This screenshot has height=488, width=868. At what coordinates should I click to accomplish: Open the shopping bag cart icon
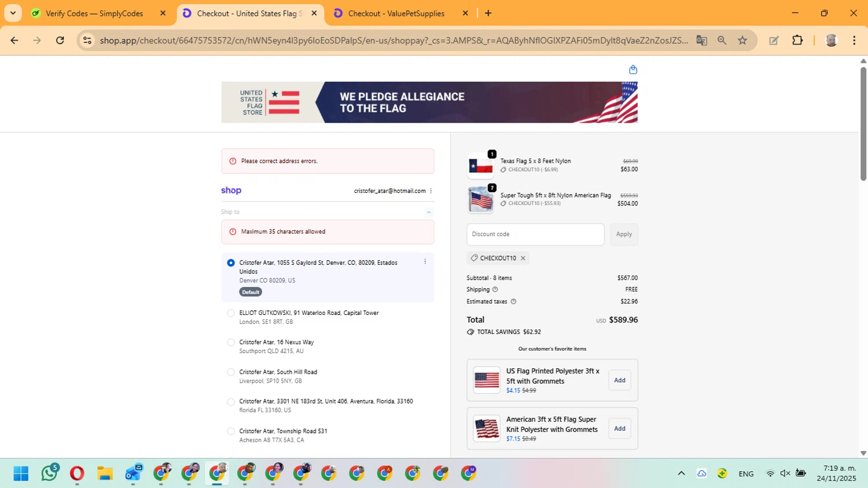[x=633, y=69]
